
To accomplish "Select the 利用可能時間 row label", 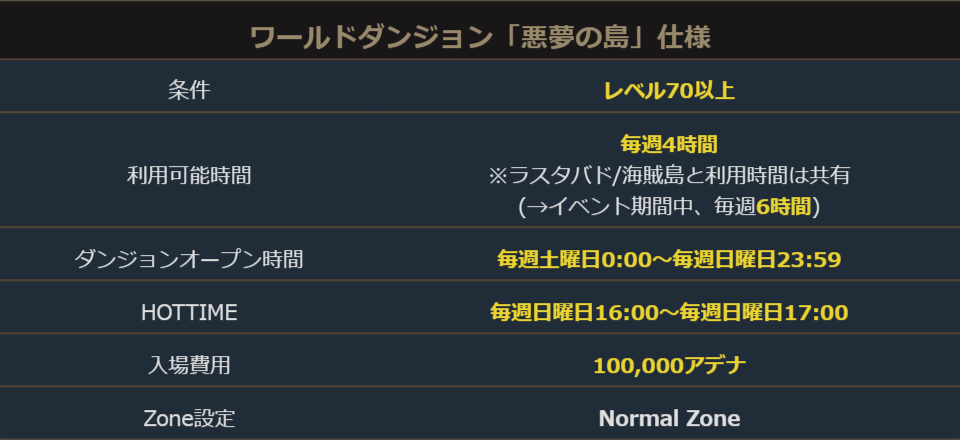I will pyautogui.click(x=189, y=175).
